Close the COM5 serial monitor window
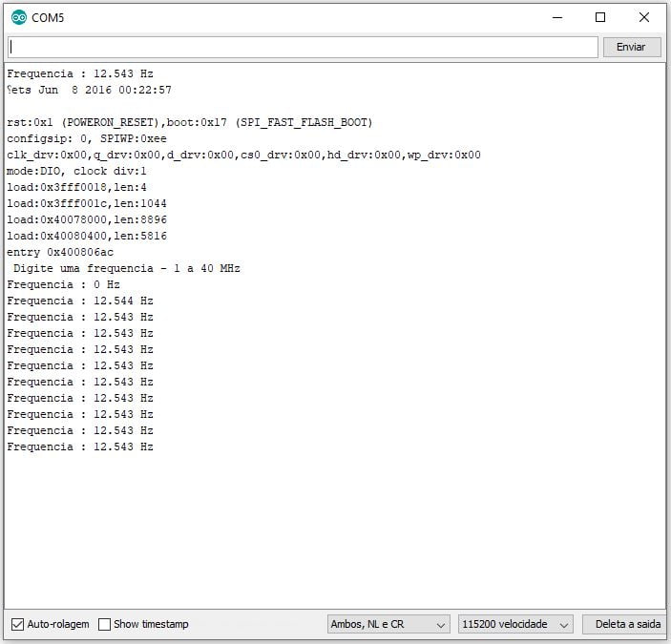 point(644,17)
